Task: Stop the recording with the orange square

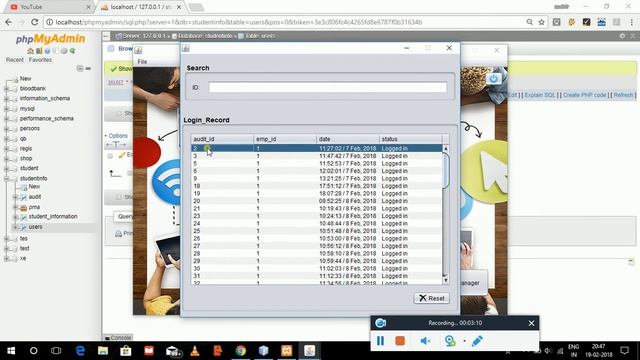Action: [400, 340]
